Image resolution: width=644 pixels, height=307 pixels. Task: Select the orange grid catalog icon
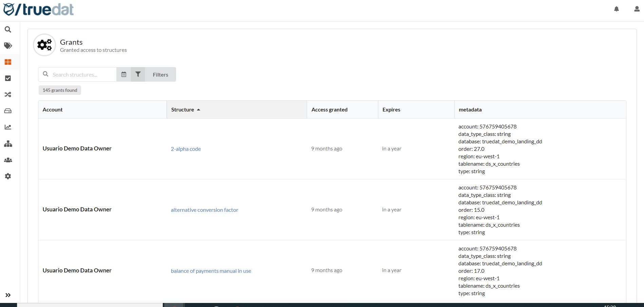8,62
